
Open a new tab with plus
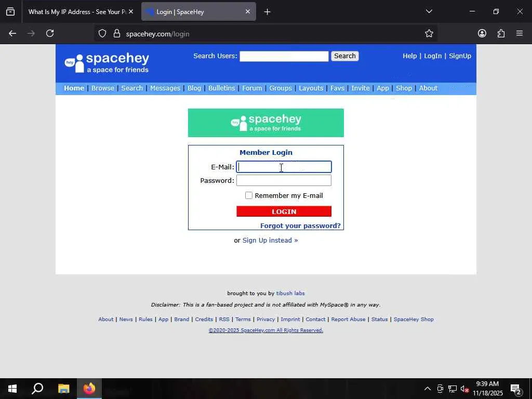(x=267, y=12)
